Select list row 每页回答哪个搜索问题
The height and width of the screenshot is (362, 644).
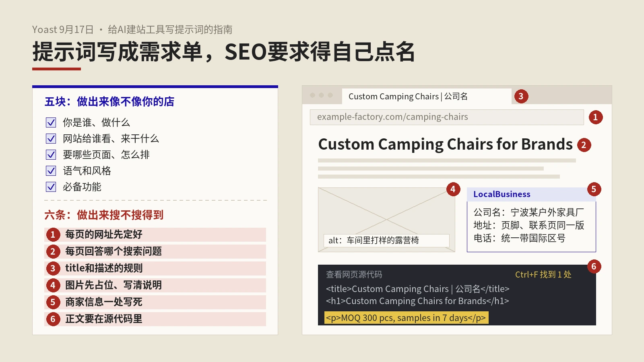click(155, 251)
